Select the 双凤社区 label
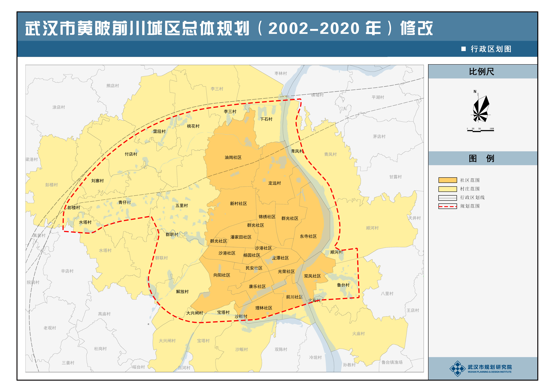The width and height of the screenshot is (555, 392). 312,276
